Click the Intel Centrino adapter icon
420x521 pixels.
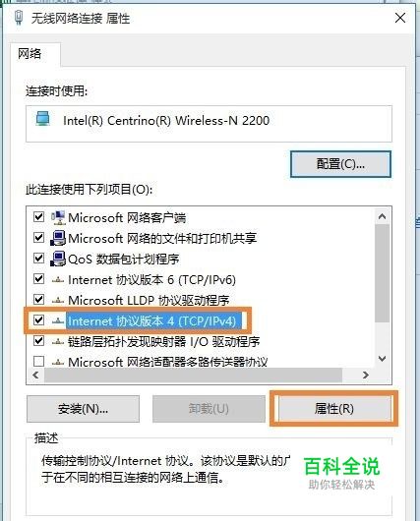[43, 119]
